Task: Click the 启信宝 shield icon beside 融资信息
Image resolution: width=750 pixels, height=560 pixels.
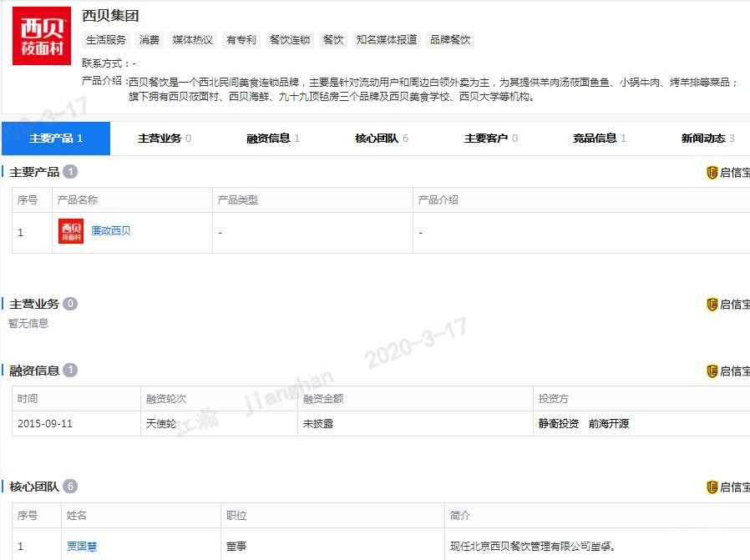Action: [x=712, y=371]
